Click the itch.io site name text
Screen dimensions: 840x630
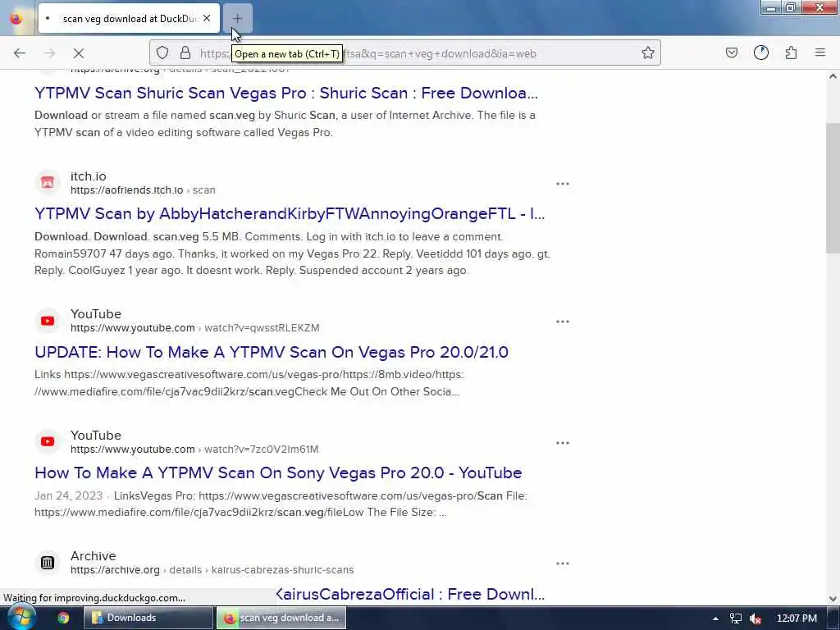click(89, 176)
